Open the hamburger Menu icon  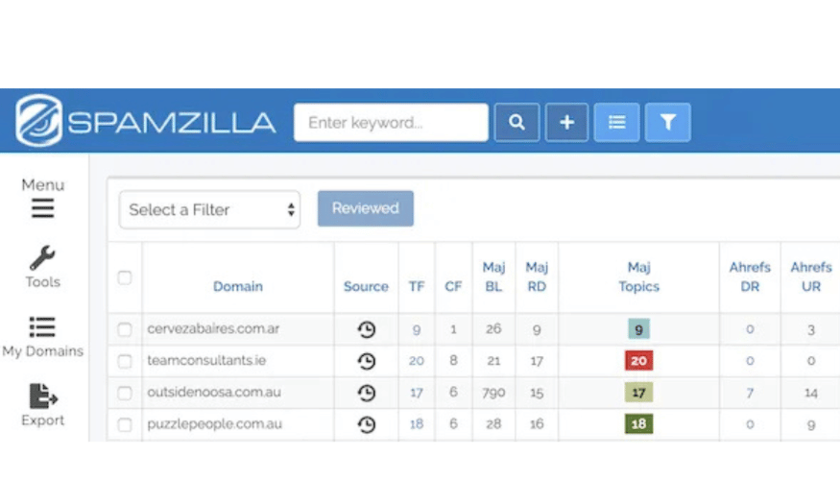pos(43,208)
